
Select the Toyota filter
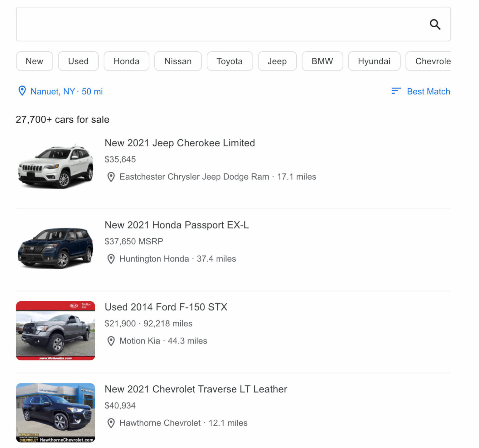coord(230,61)
